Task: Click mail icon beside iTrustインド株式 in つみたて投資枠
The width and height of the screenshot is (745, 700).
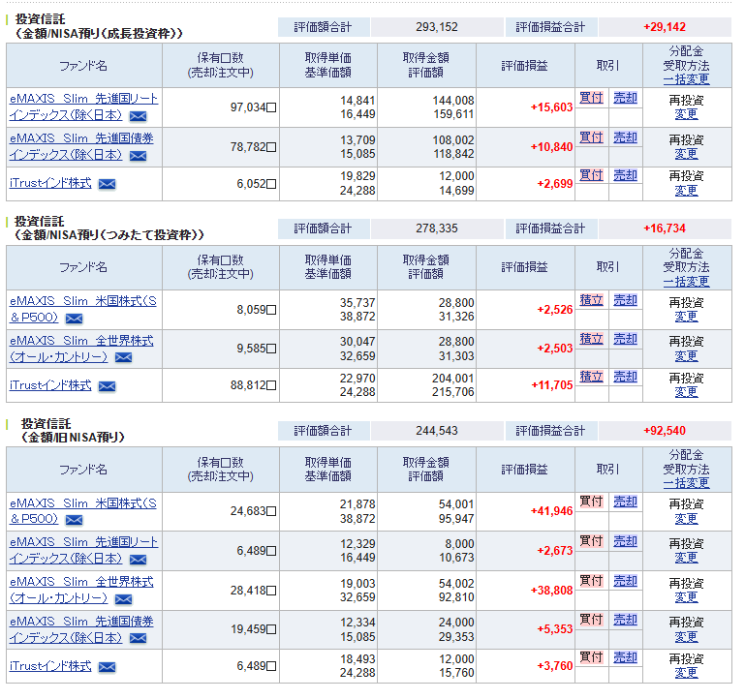Action: (x=107, y=386)
